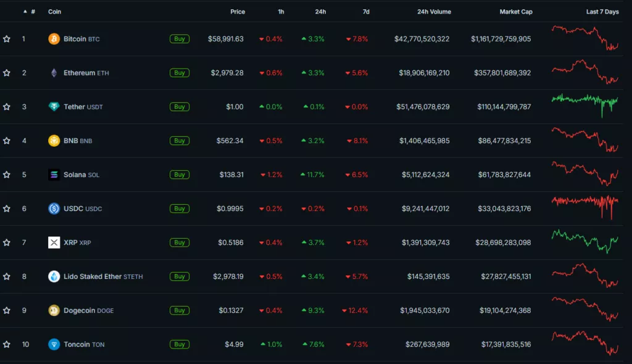632x364 pixels.
Task: Open Dogecoin's 7-day sparkline chart
Action: pyautogui.click(x=585, y=309)
